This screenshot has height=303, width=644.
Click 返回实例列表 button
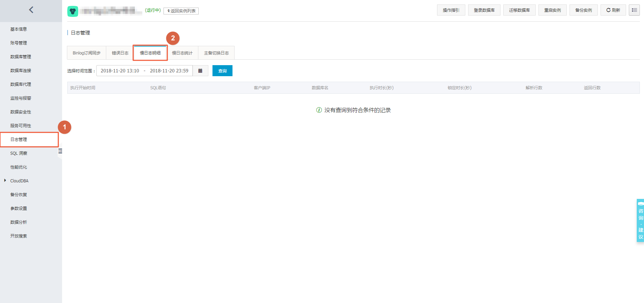click(x=181, y=11)
